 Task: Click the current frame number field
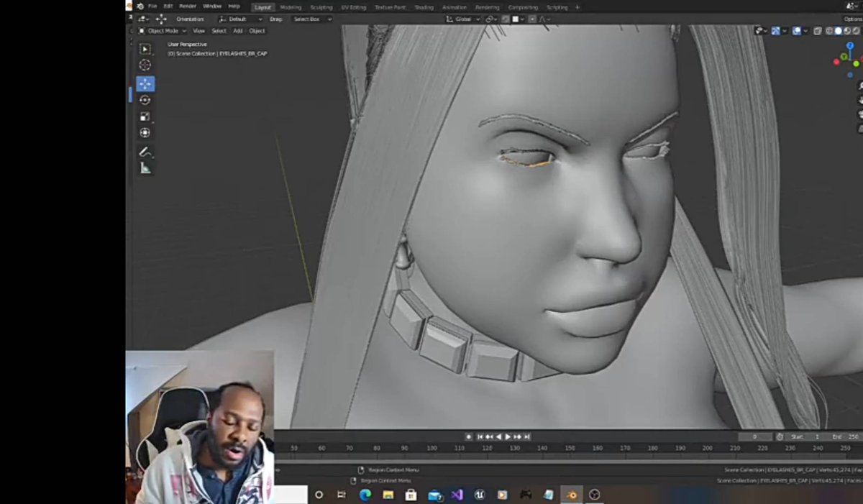[x=755, y=436]
